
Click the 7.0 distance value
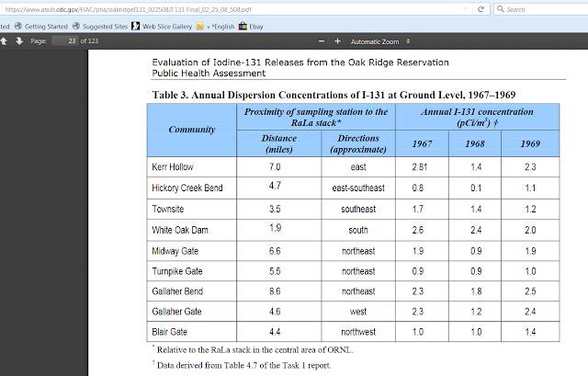point(275,167)
